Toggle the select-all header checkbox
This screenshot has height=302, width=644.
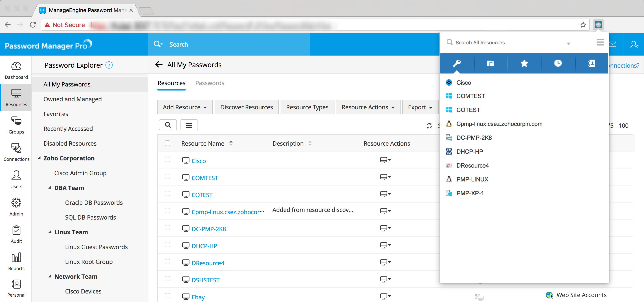point(167,143)
